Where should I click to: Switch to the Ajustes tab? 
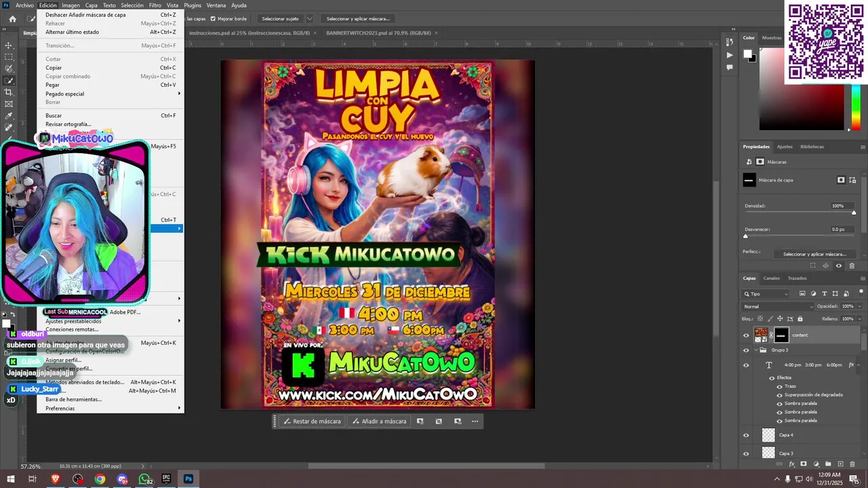click(785, 146)
